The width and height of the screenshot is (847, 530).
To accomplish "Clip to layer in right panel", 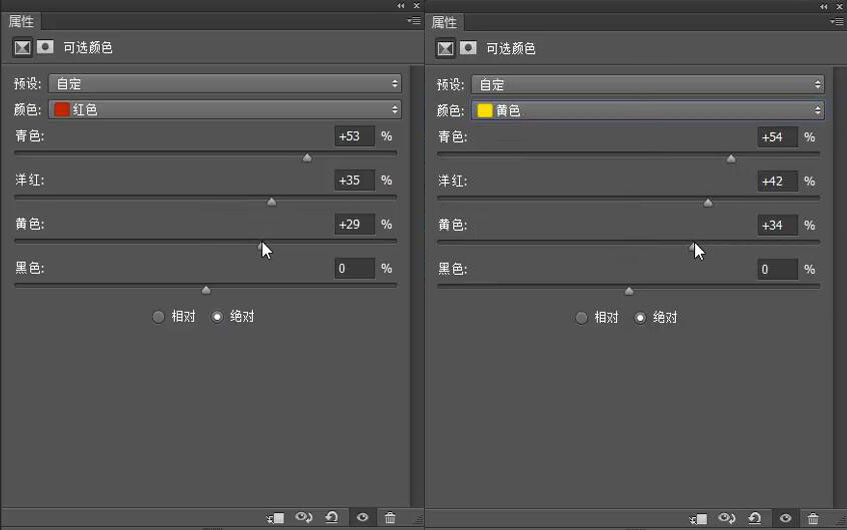I will click(698, 519).
